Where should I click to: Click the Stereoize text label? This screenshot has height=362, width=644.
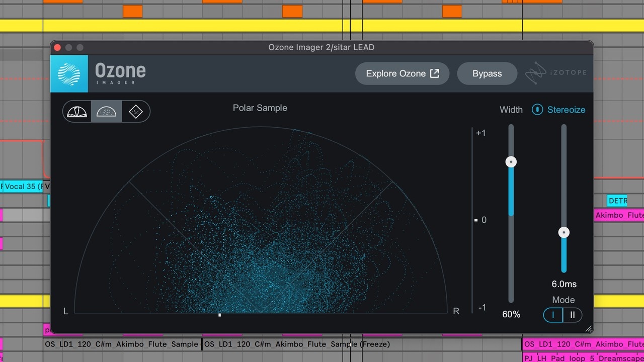tap(567, 110)
